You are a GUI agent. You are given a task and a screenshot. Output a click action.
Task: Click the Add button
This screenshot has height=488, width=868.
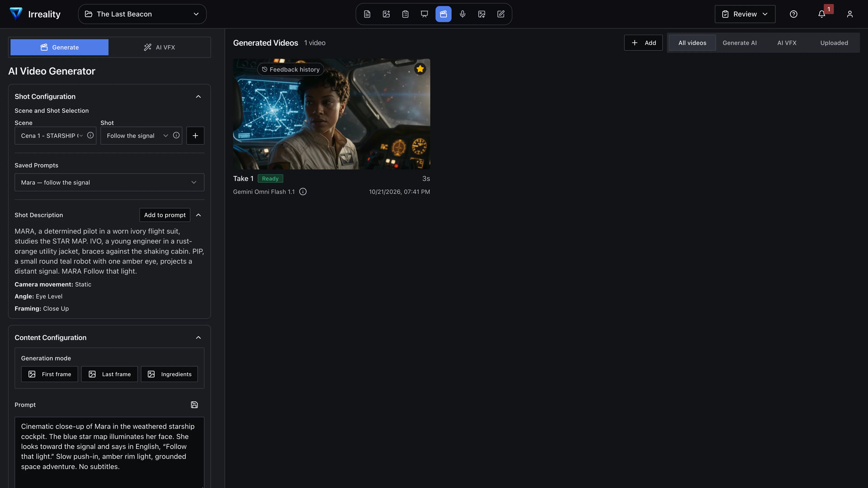(x=643, y=43)
